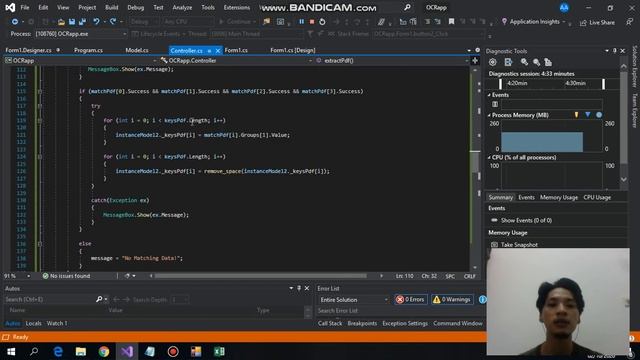Open File Explorer from the taskbar
The width and height of the screenshot is (640, 360).
click(x=81, y=351)
